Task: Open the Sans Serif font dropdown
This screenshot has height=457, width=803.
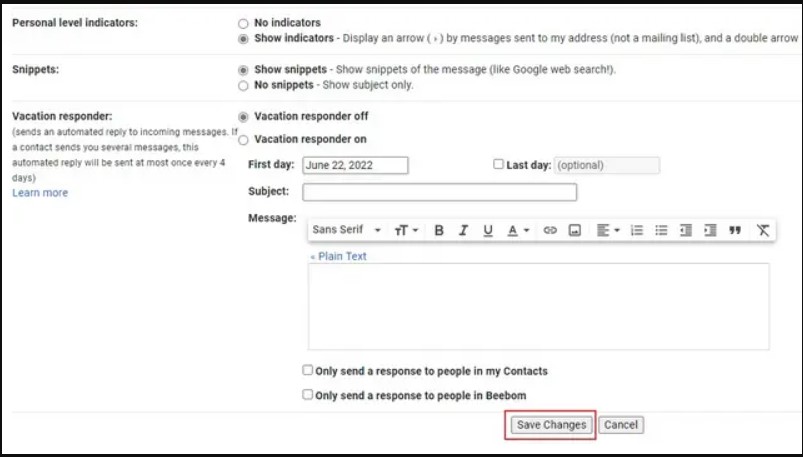Action: [346, 230]
